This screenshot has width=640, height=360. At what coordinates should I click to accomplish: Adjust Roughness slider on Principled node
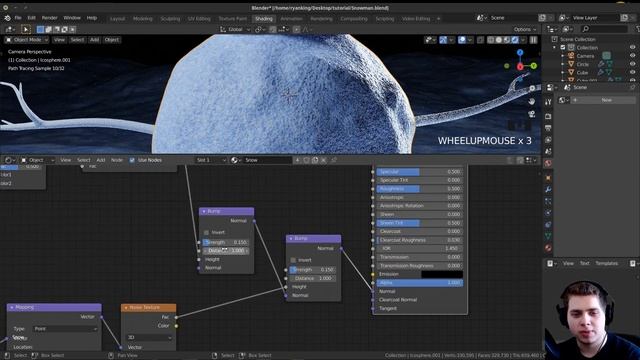click(x=420, y=189)
